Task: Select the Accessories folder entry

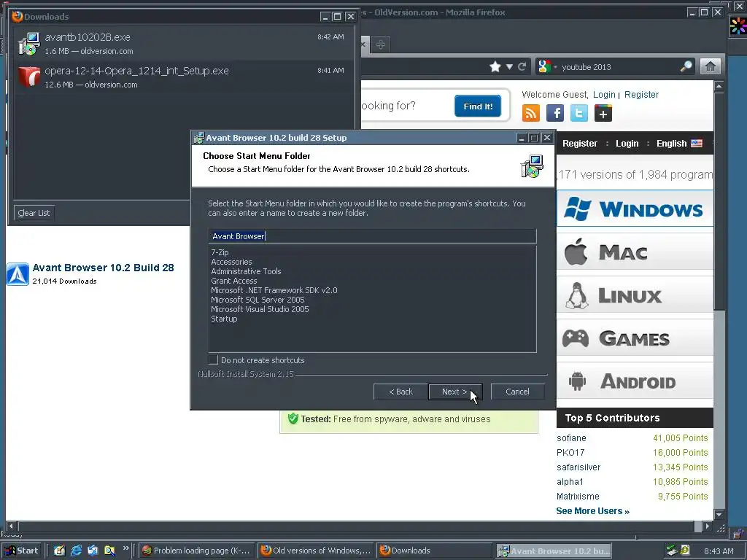Action: pyautogui.click(x=231, y=262)
